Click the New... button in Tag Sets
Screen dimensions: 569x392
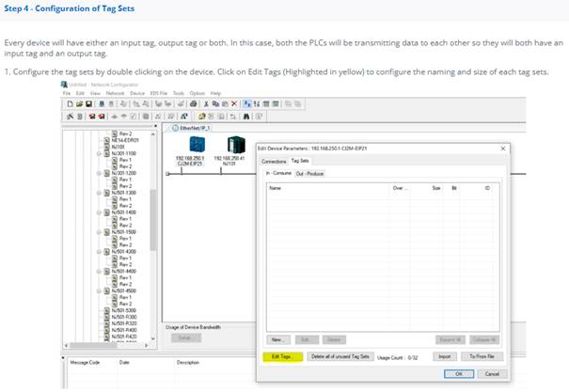(278, 339)
